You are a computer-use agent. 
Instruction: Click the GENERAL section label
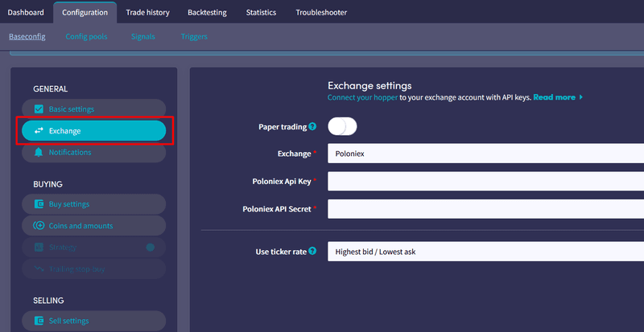click(51, 89)
